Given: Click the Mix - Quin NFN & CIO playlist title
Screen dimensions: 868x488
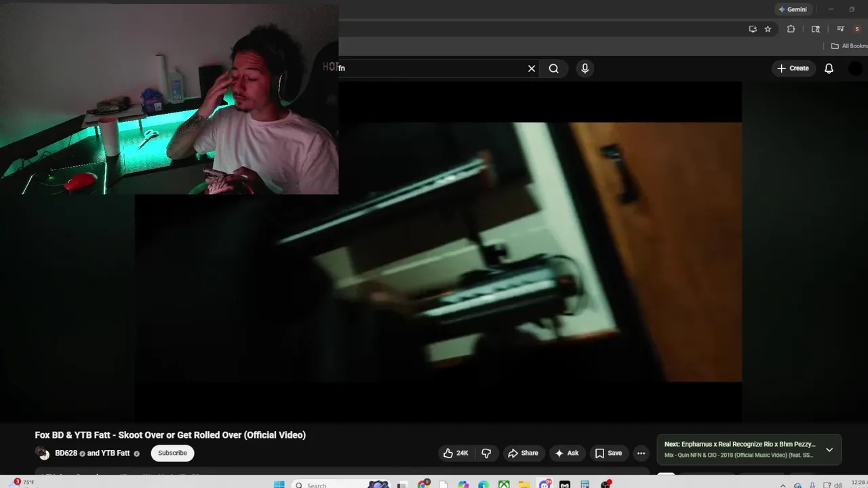Looking at the screenshot, I should click(738, 455).
